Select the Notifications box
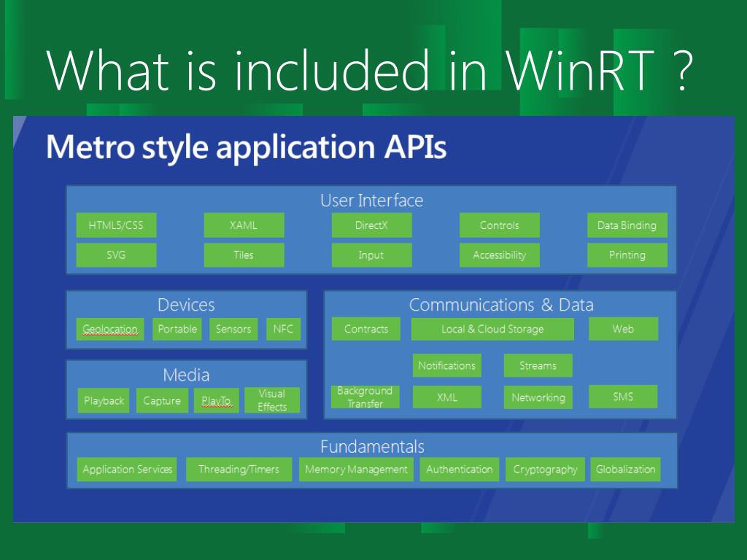This screenshot has width=747, height=560. [447, 365]
